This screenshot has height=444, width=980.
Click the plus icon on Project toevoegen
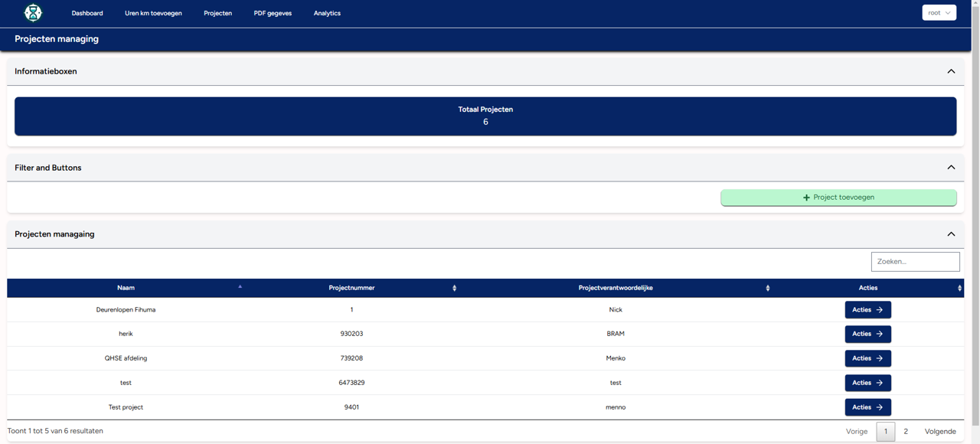point(806,198)
